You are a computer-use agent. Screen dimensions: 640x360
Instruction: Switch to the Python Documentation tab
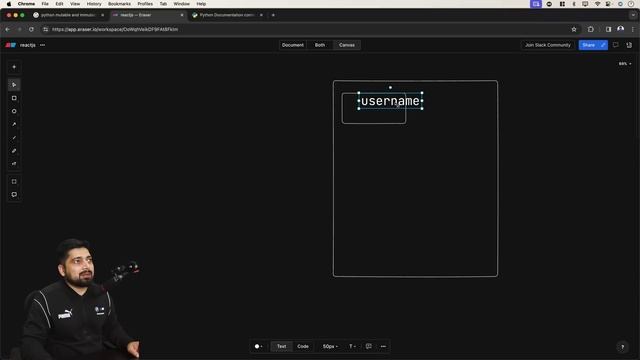[x=226, y=15]
